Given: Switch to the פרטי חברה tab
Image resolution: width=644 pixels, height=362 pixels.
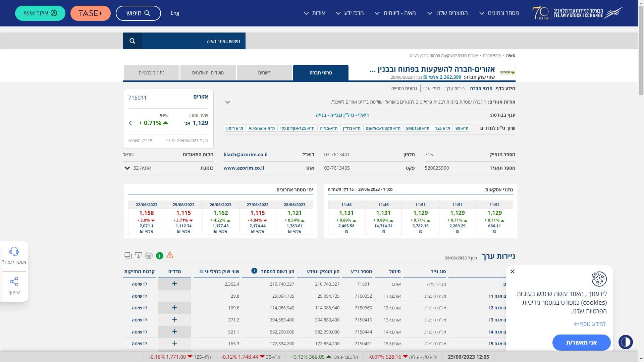Looking at the screenshot, I should click(x=321, y=73).
